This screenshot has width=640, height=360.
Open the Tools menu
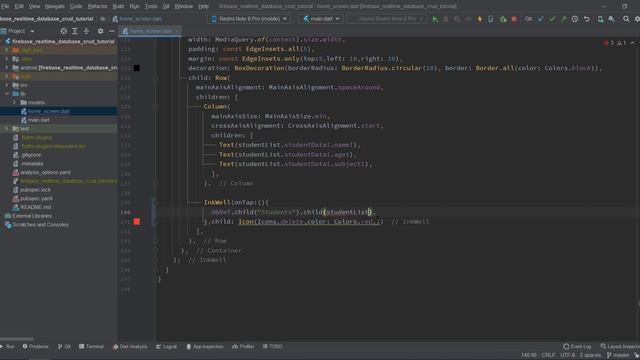click(151, 7)
